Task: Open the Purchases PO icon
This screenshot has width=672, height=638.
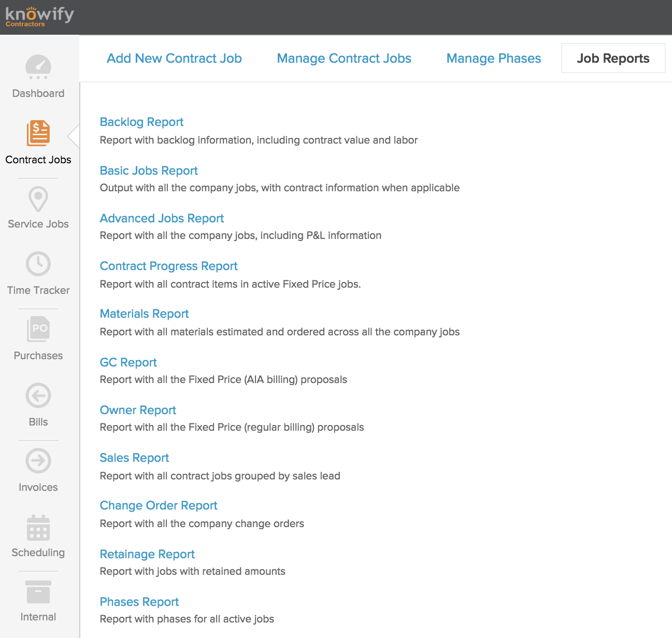Action: tap(38, 329)
